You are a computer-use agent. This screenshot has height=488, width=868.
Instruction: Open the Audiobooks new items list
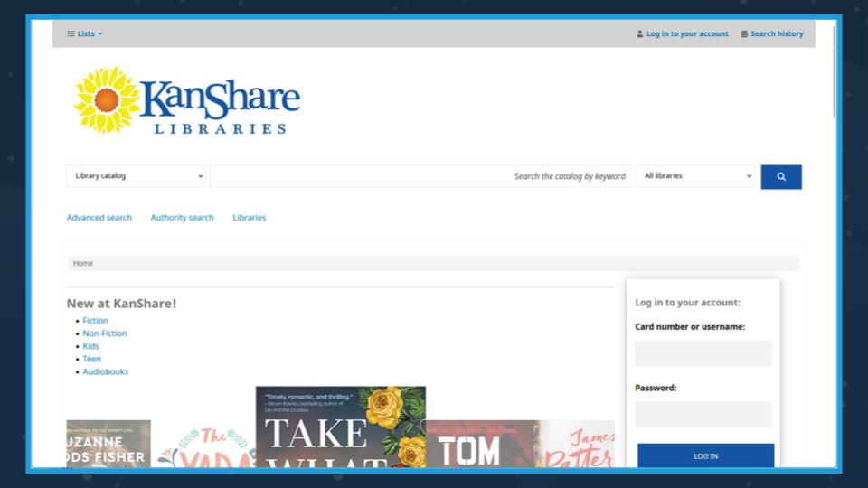[x=106, y=371]
